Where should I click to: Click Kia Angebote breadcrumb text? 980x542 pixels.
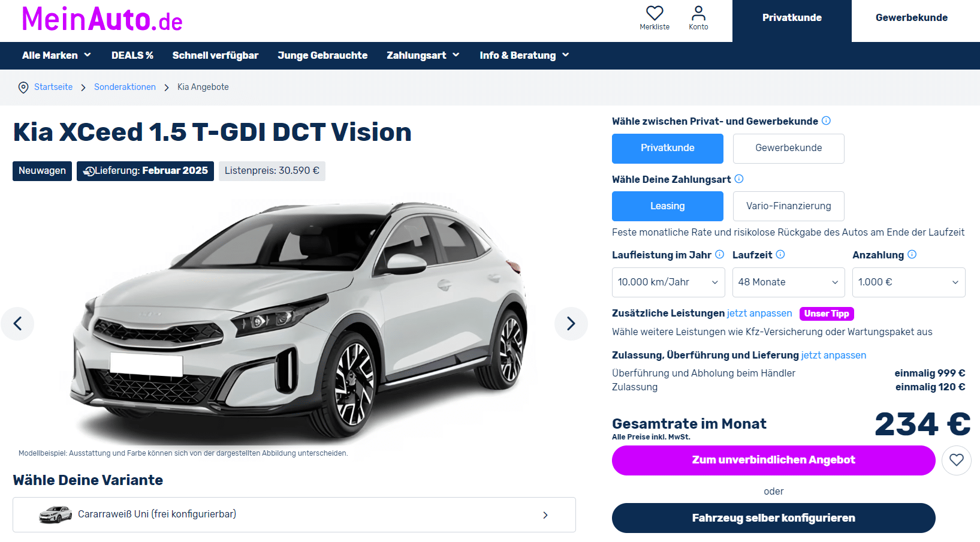pos(203,87)
